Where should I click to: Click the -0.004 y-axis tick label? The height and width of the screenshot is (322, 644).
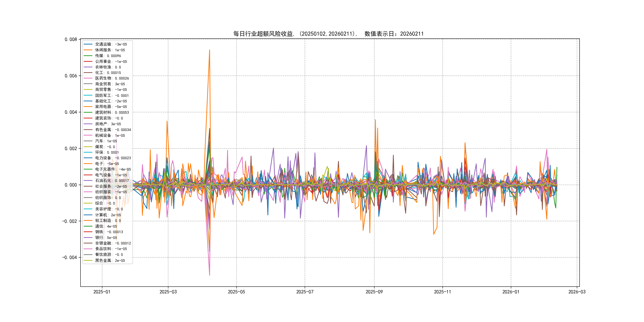click(x=70, y=257)
